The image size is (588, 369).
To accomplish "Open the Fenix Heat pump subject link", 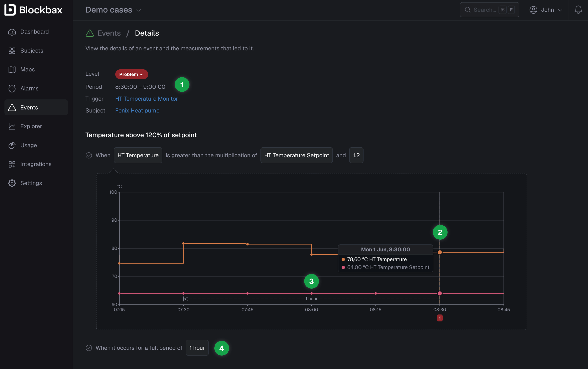I will point(137,111).
